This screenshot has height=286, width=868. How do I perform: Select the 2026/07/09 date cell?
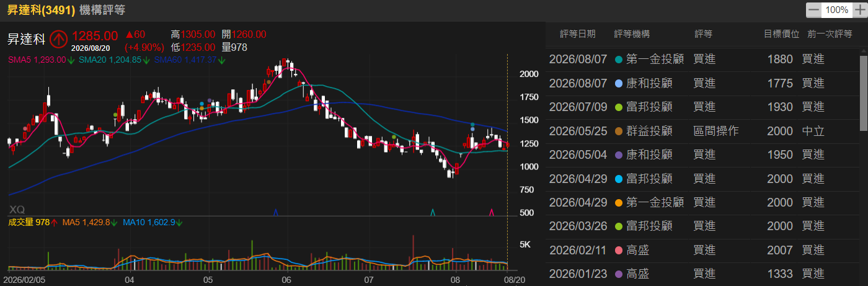[x=577, y=107]
